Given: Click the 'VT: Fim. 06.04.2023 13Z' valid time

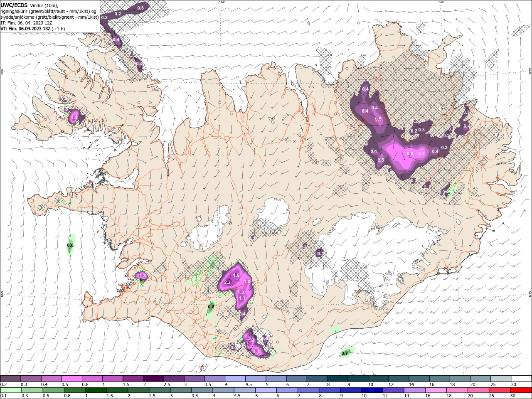Looking at the screenshot, I should [26, 29].
